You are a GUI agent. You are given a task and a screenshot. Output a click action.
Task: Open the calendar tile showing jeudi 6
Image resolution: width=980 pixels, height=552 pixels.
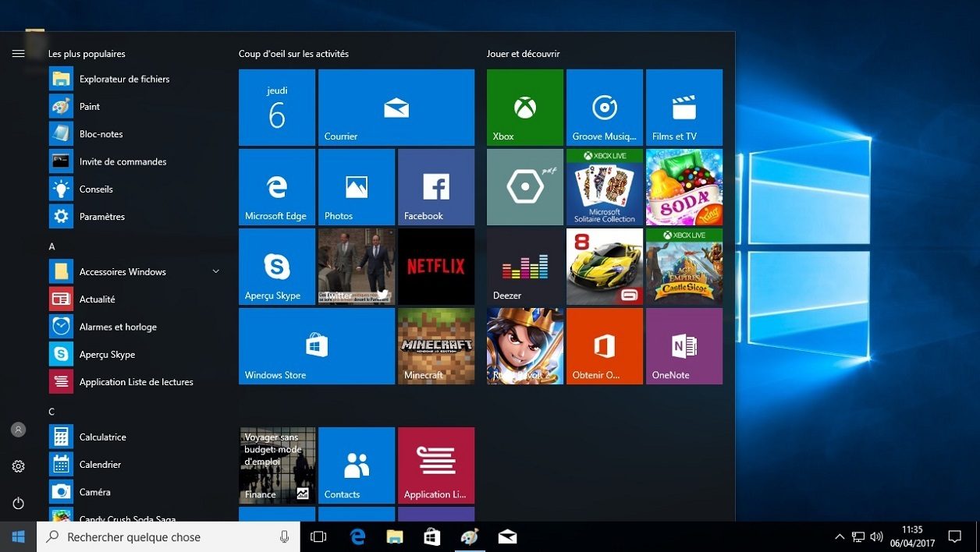pyautogui.click(x=277, y=108)
